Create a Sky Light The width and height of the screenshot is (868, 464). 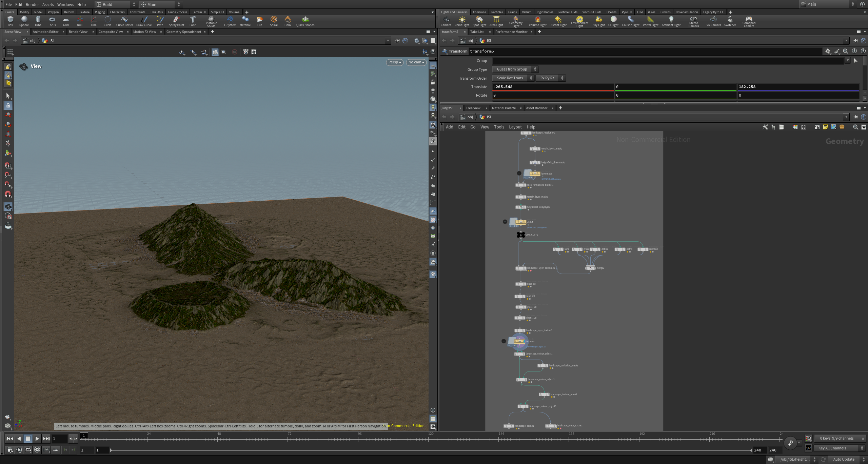pos(598,21)
